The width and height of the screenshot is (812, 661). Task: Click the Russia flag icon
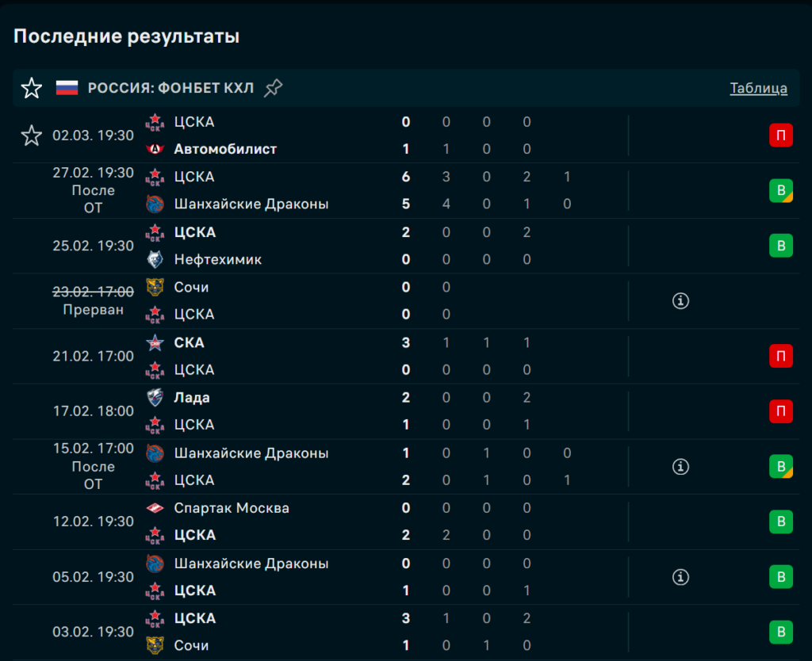click(x=67, y=88)
